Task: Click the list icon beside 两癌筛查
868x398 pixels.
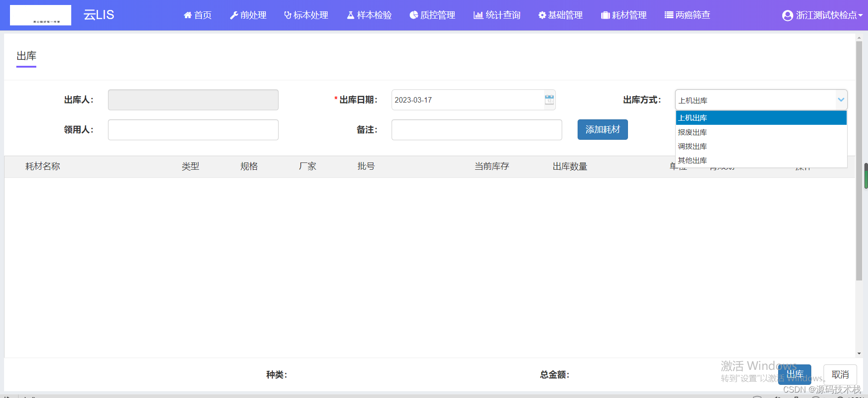Action: [669, 15]
